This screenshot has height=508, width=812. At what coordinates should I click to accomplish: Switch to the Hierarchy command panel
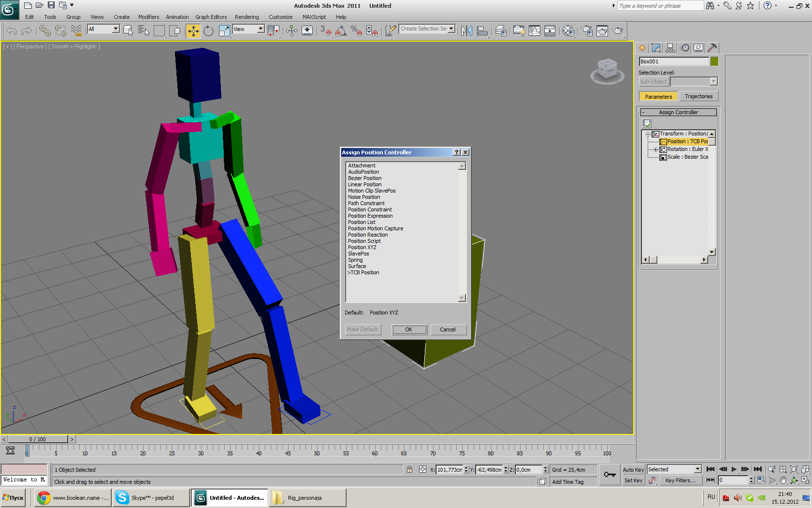[x=670, y=48]
